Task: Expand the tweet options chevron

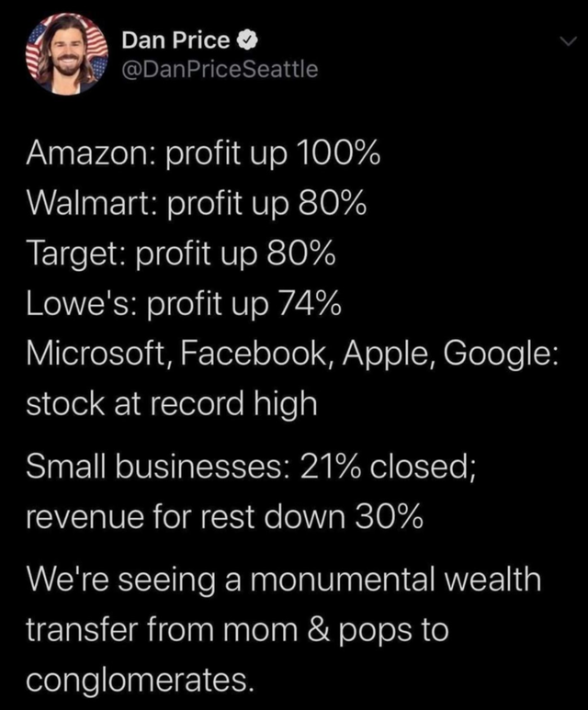Action: pos(568,41)
